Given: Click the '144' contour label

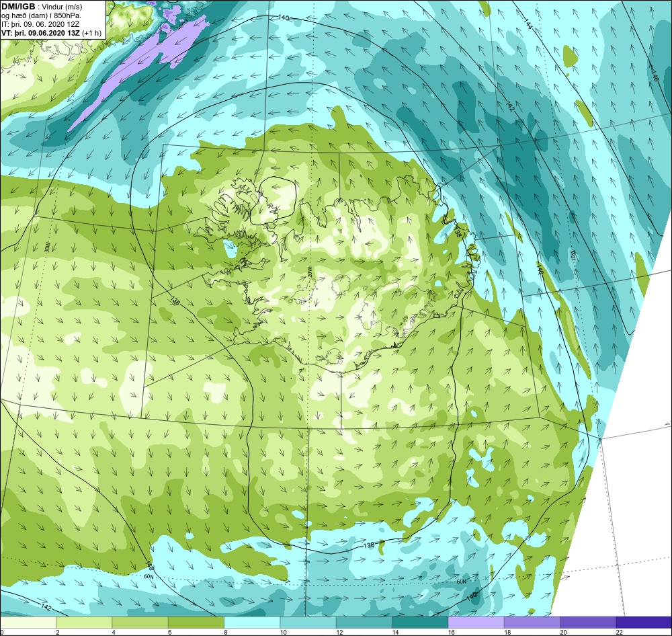Looking at the screenshot, I should tap(528, 24).
